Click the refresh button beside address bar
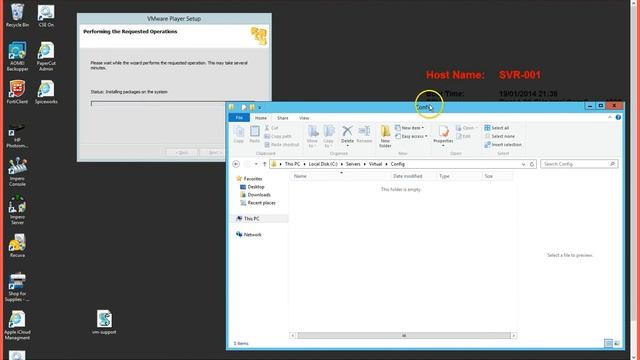Viewport: 640px width, 360px height. click(532, 164)
